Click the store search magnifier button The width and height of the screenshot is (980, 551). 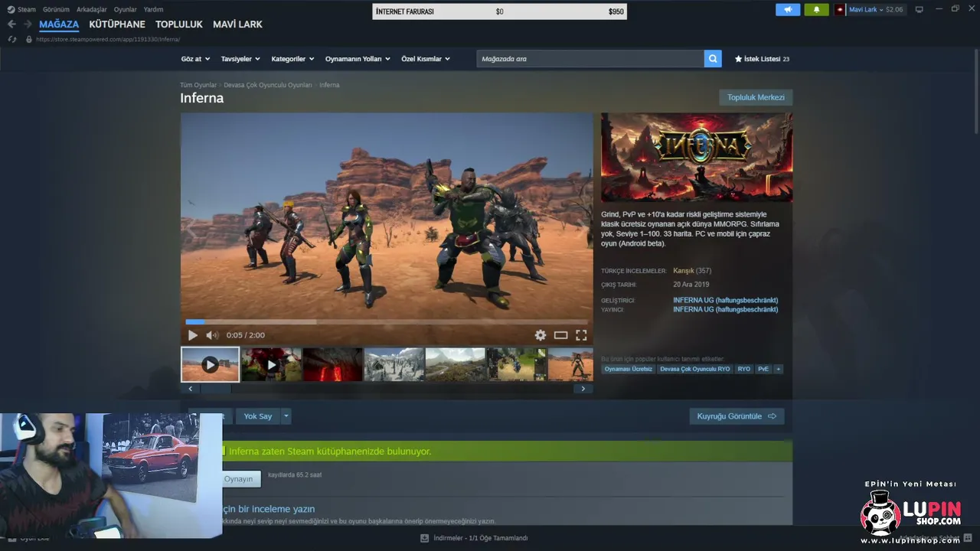tap(713, 59)
